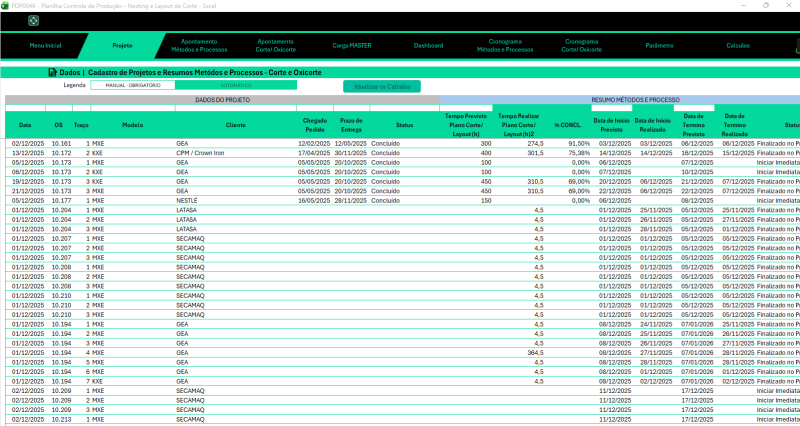Close the Excel window
The height and width of the screenshot is (426, 800).
(x=788, y=5)
